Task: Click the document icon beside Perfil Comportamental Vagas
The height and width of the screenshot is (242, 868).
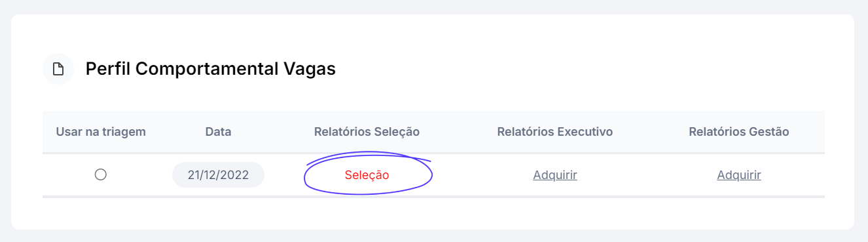Action: click(x=58, y=69)
